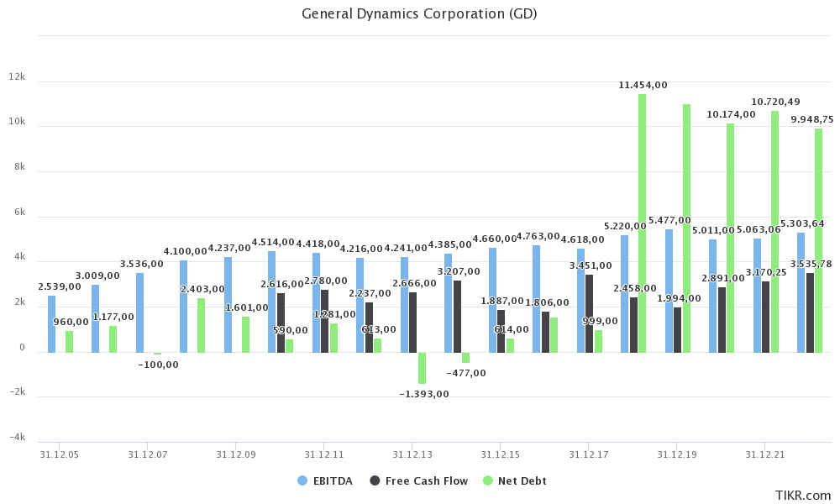Toggle the Free Cash Flow legend series
This screenshot has width=840, height=504.
(x=419, y=481)
